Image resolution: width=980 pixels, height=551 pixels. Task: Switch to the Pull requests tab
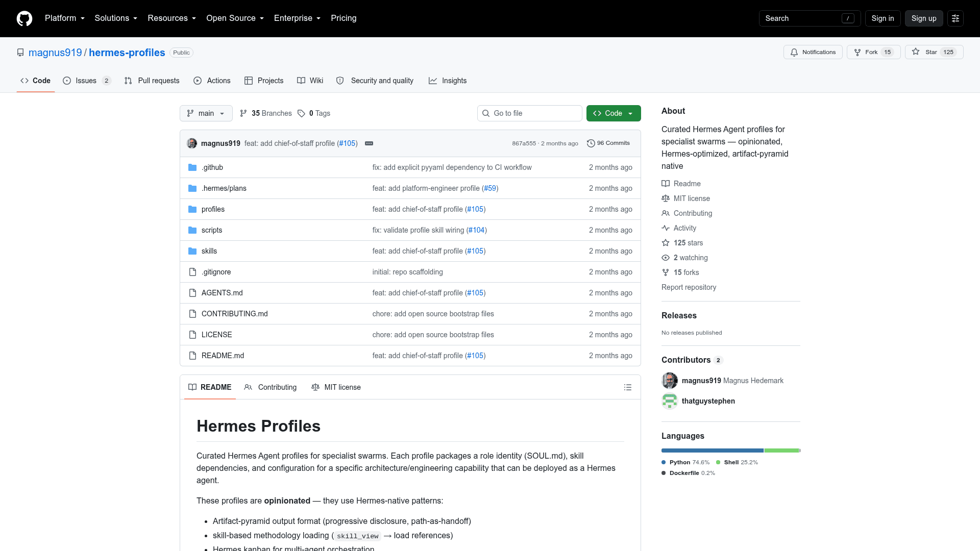pos(152,81)
